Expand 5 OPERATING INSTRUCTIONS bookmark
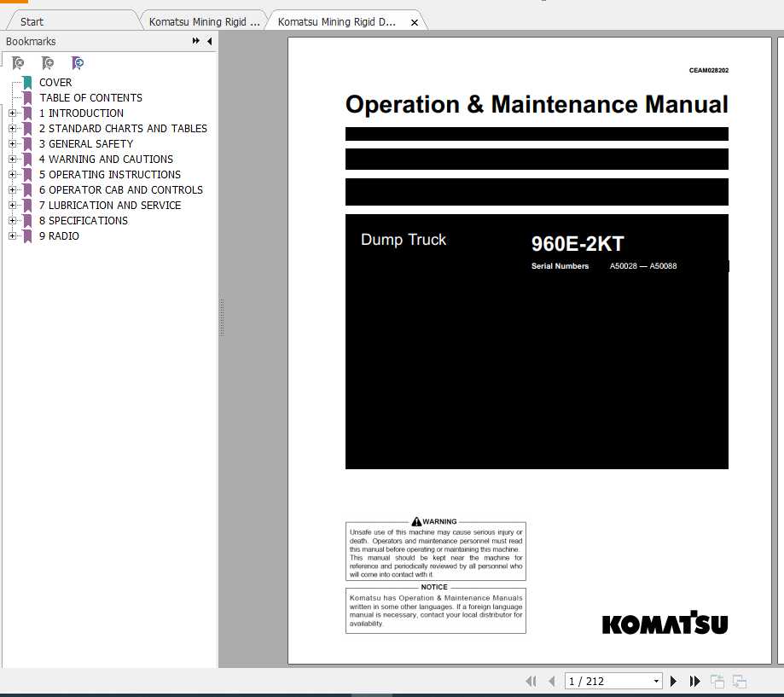The height and width of the screenshot is (697, 784). 12,175
